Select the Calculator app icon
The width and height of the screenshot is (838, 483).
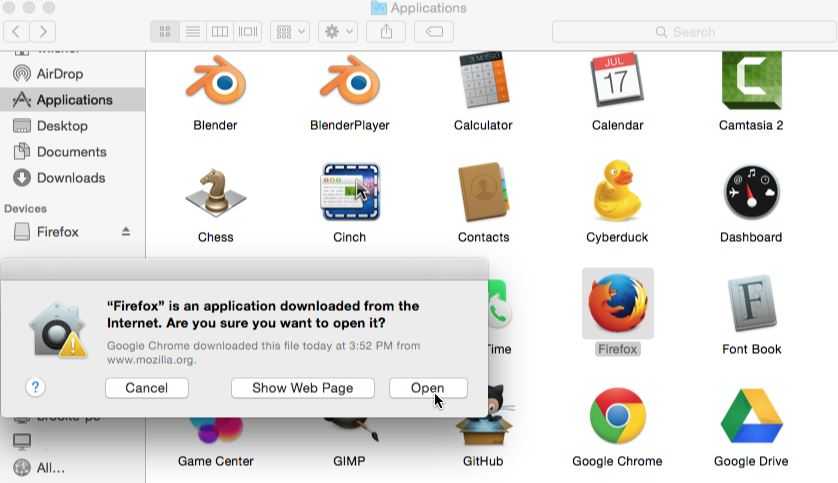pos(483,80)
